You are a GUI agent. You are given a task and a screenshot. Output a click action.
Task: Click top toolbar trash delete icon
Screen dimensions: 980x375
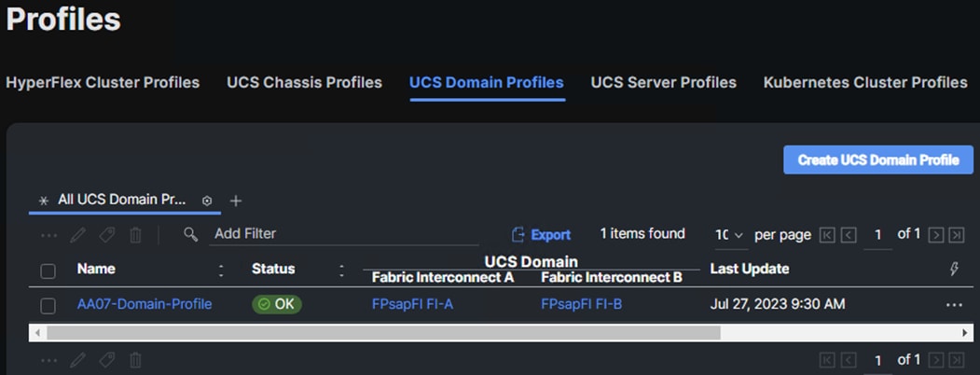135,235
